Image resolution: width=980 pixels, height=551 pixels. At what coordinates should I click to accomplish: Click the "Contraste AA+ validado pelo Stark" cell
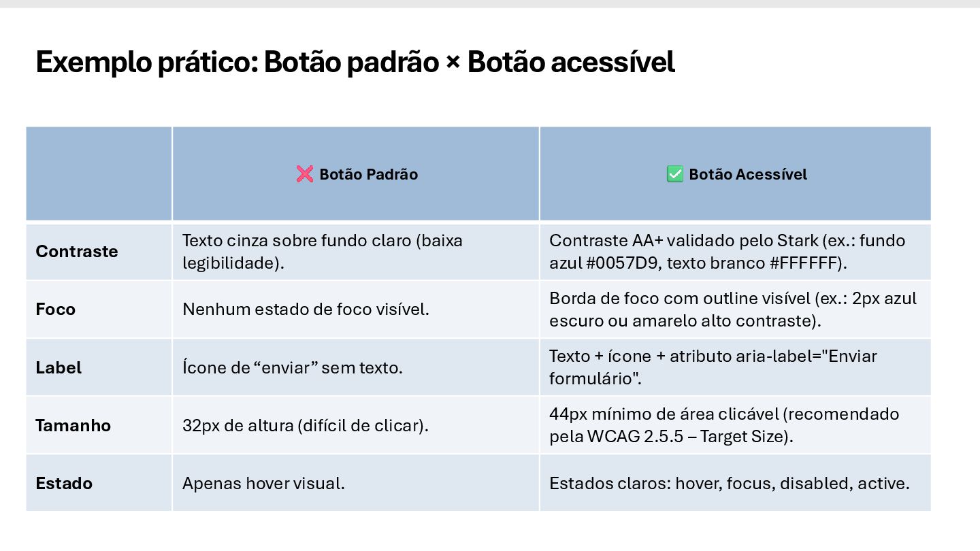coord(727,252)
